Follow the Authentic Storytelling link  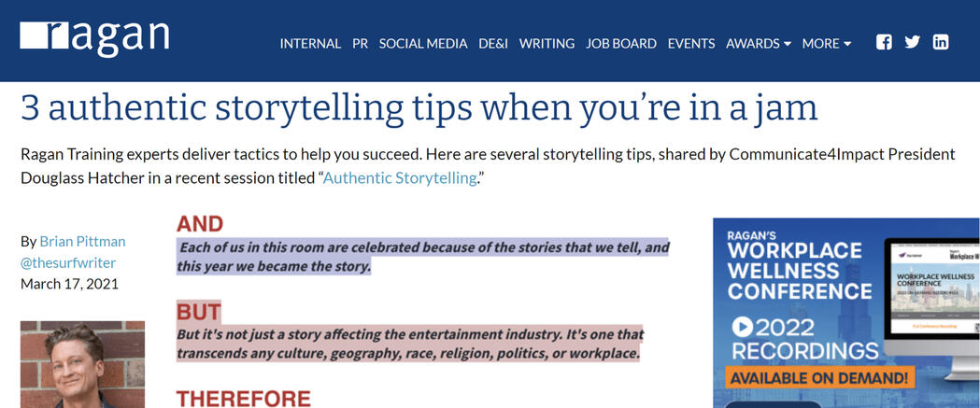pyautogui.click(x=400, y=177)
